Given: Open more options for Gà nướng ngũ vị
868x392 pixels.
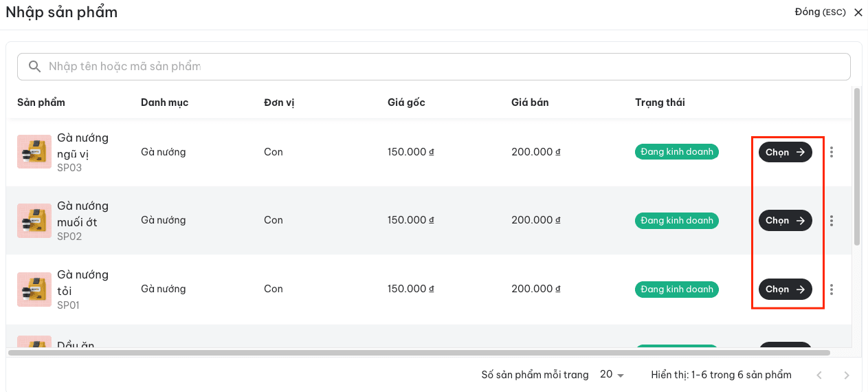Looking at the screenshot, I should (832, 152).
